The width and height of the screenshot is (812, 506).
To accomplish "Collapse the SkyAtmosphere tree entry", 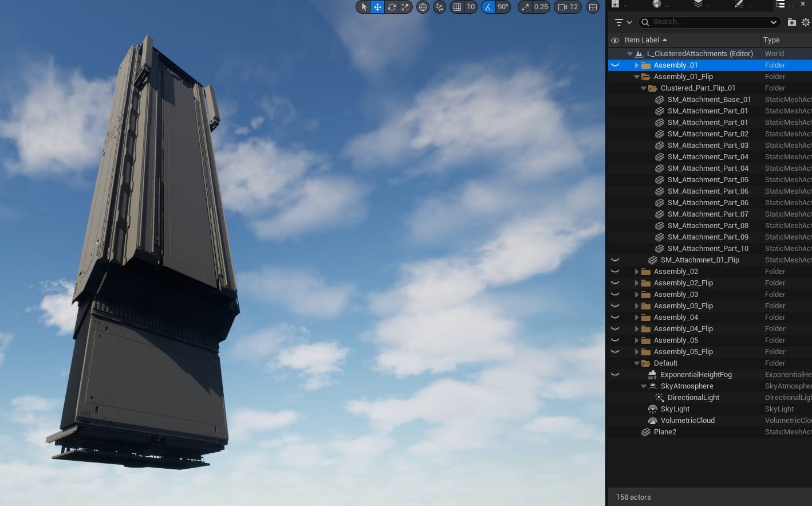I will click(x=643, y=386).
